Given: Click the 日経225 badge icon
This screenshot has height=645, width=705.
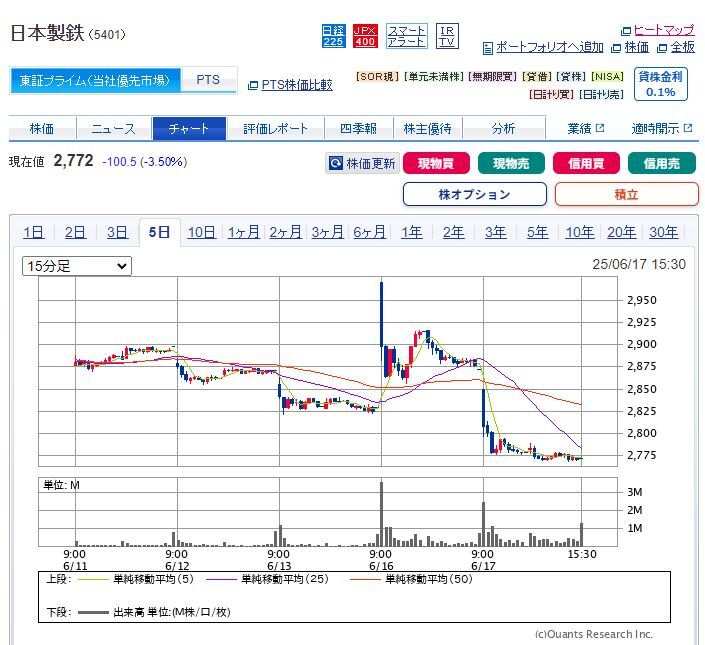Looking at the screenshot, I should 334,36.
